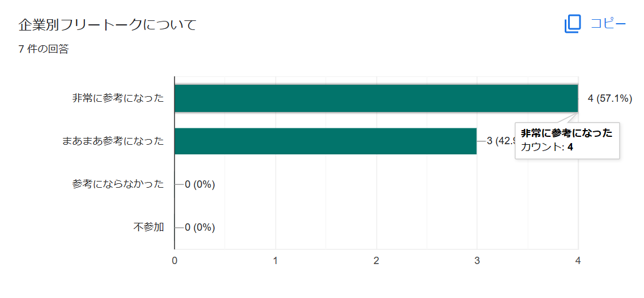Click the tooltip showing カウント: 4

tap(567, 141)
